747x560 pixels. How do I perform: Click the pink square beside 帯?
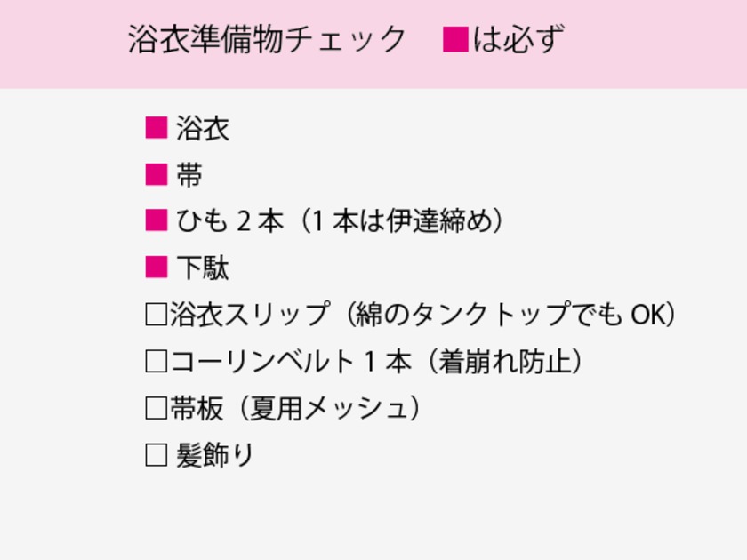point(157,174)
